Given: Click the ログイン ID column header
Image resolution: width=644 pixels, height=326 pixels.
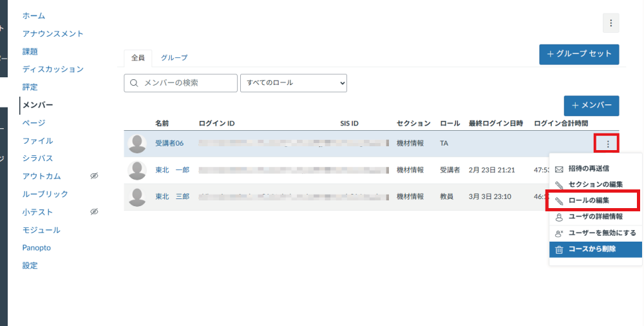Looking at the screenshot, I should pyautogui.click(x=217, y=123).
